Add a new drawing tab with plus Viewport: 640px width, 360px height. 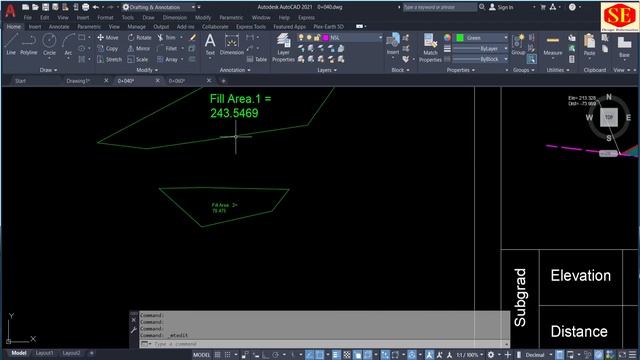pyautogui.click(x=223, y=81)
